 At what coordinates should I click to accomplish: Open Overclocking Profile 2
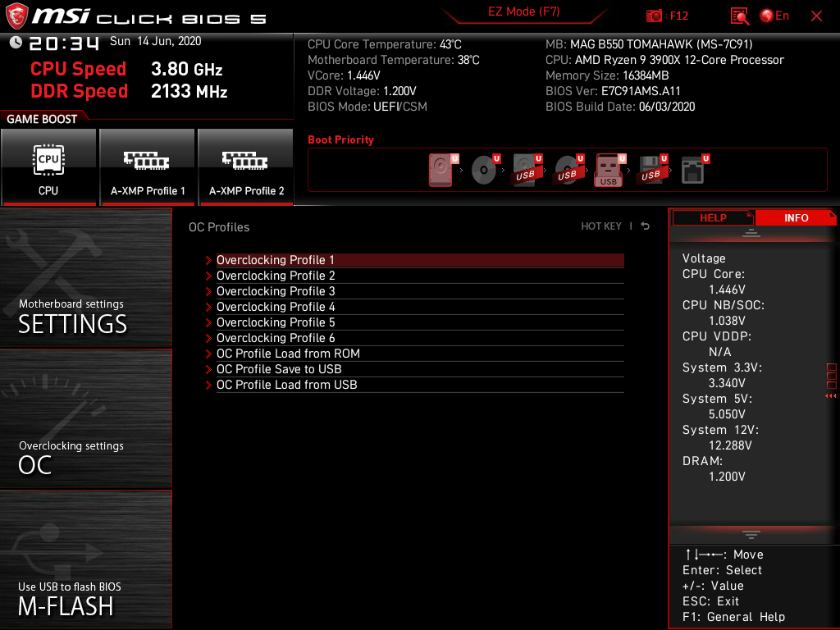tap(420, 276)
